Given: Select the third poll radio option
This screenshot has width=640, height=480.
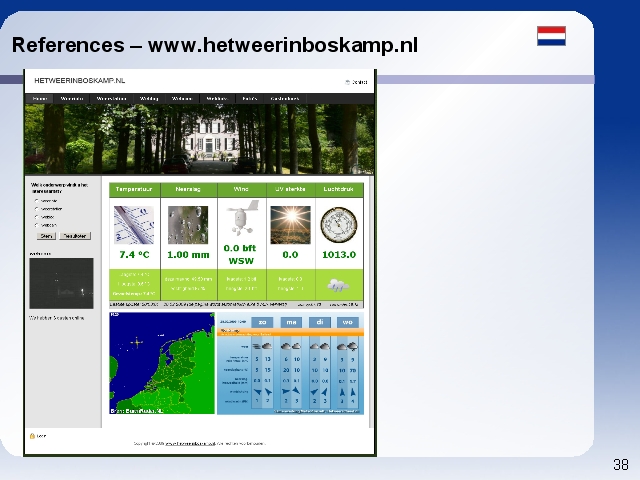Looking at the screenshot, I should click(36, 217).
